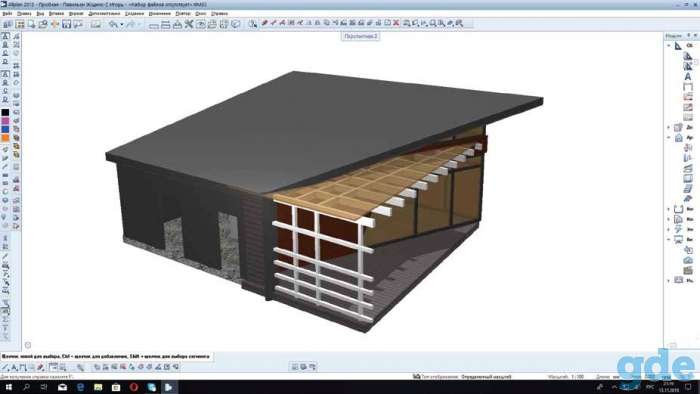The width and height of the screenshot is (700, 394).
Task: Click the magnifier icon in the bottom-left toolbar
Action: point(80,367)
